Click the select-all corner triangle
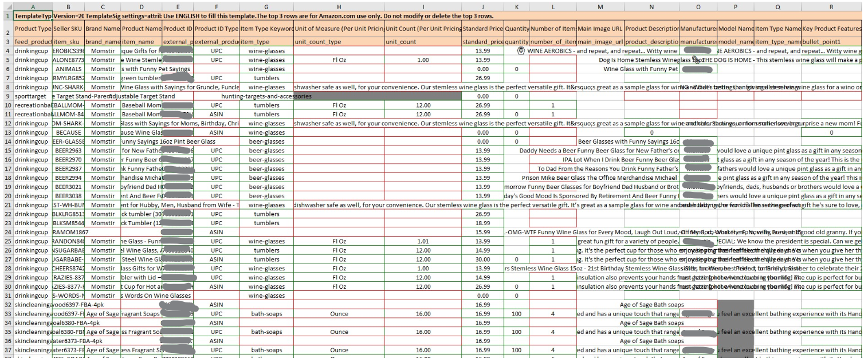This screenshot has height=362, width=868. point(7,6)
